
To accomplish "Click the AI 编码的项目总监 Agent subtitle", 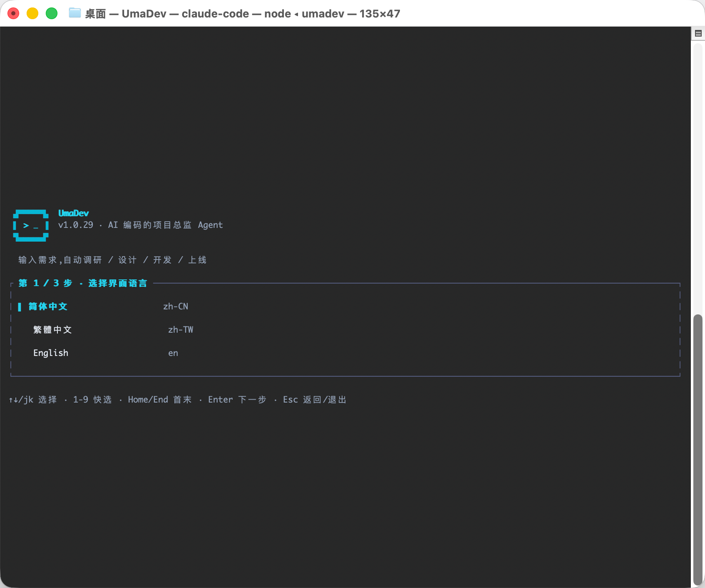I will [x=166, y=225].
